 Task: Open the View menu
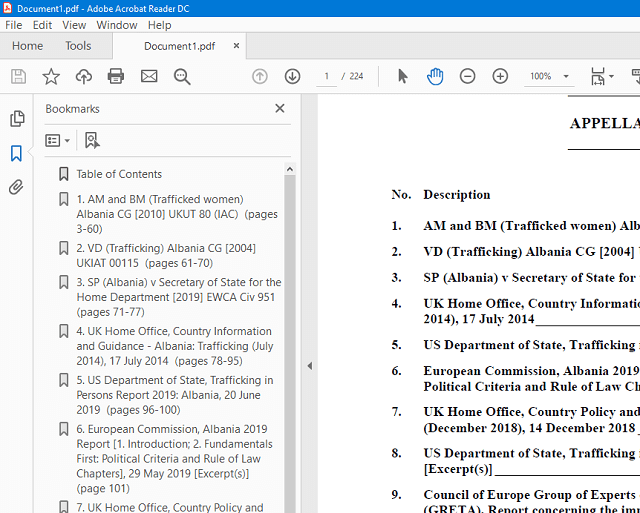(x=74, y=25)
